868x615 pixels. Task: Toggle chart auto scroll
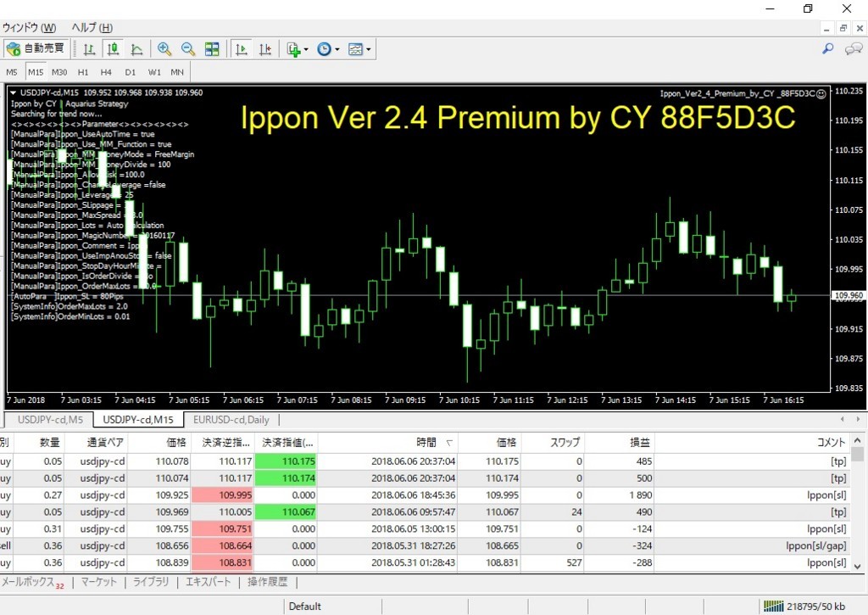point(241,49)
